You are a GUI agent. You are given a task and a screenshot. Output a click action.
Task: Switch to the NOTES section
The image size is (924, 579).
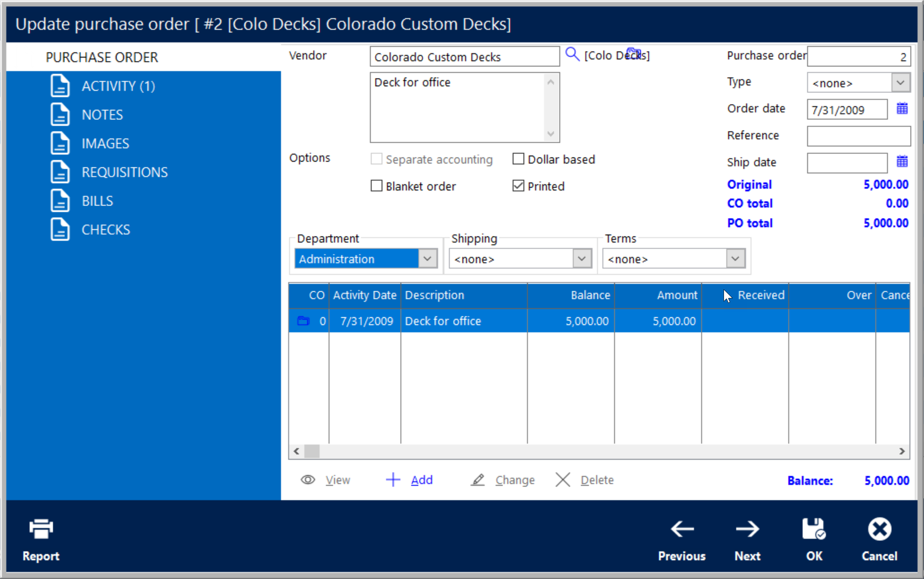pyautogui.click(x=102, y=115)
